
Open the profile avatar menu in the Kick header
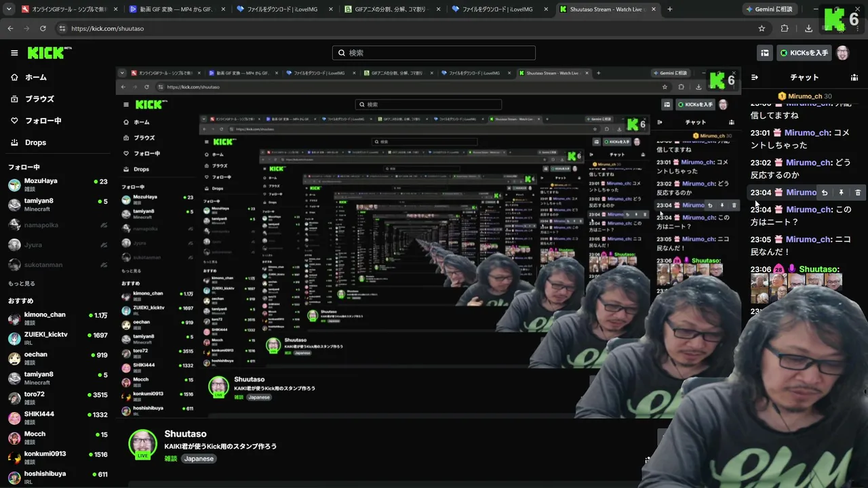click(843, 53)
